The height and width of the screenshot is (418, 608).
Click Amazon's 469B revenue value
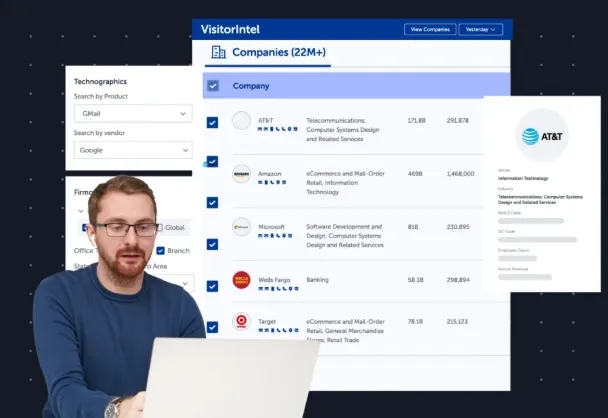pyautogui.click(x=415, y=174)
